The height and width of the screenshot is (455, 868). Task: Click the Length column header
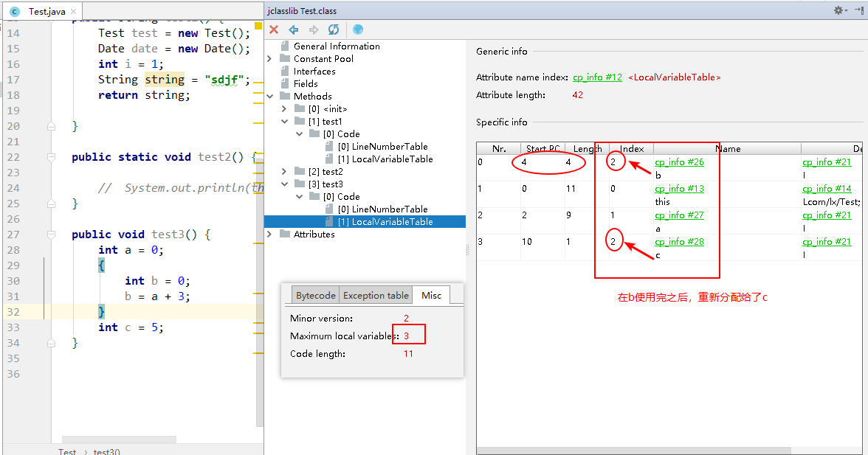click(x=588, y=149)
